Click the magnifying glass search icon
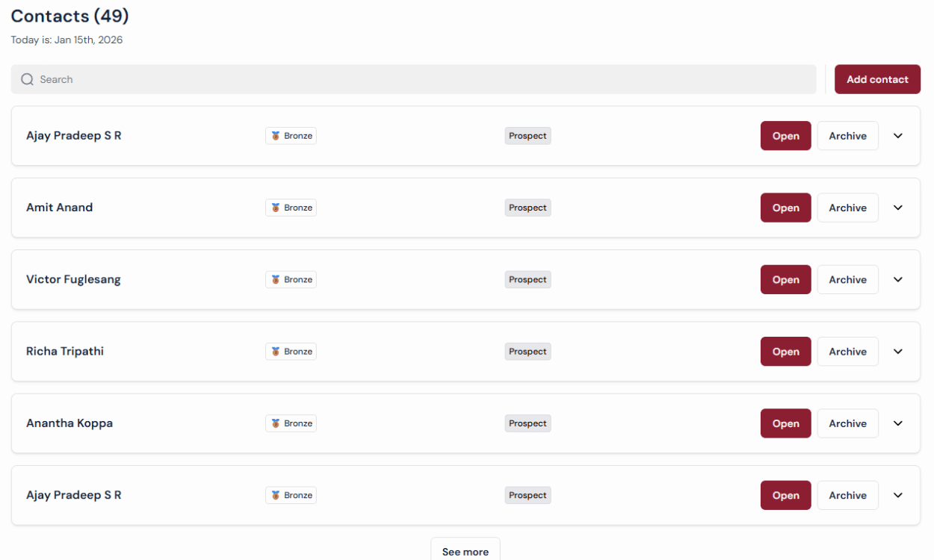The image size is (934, 560). 28,79
